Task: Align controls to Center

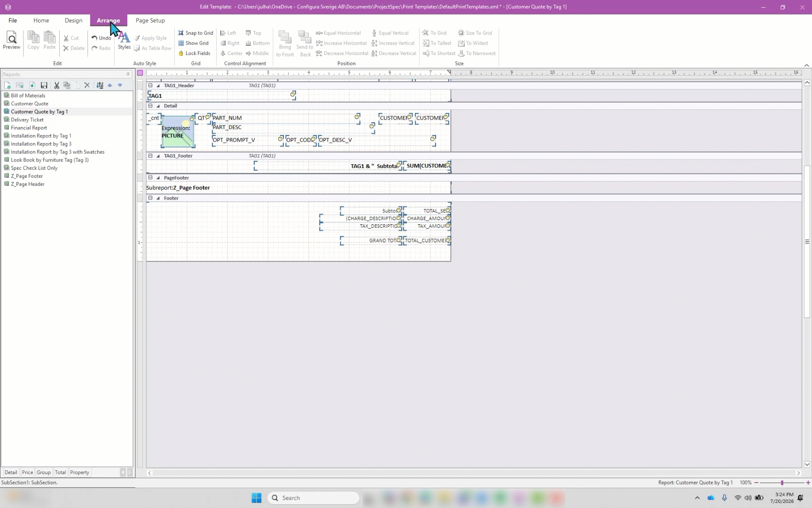Action: click(231, 53)
